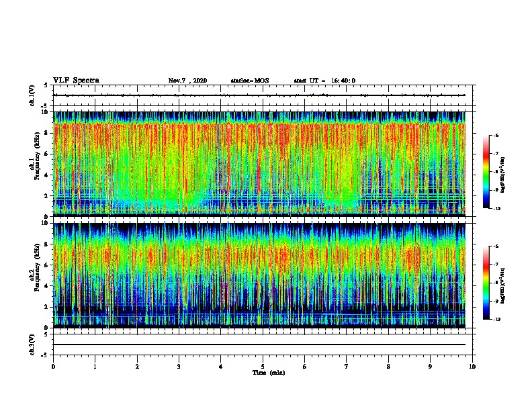Click the ch.2 spectrogram color scale bar

[486, 283]
